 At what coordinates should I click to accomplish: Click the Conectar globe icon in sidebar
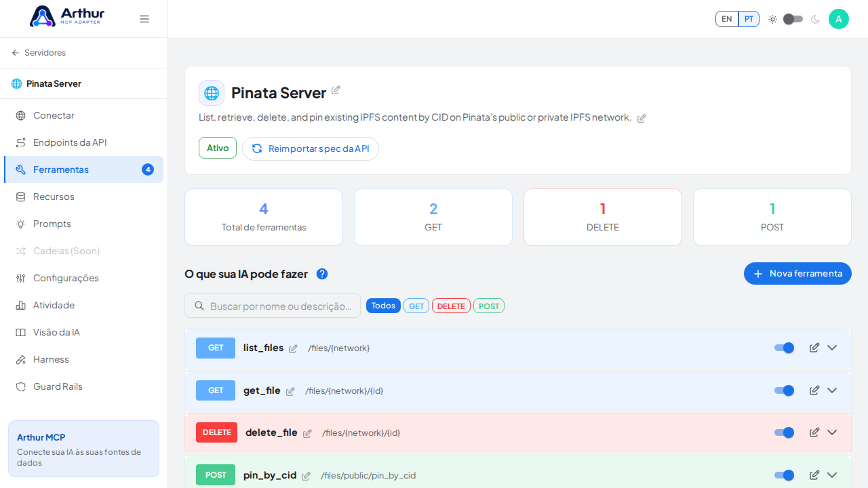(x=21, y=115)
